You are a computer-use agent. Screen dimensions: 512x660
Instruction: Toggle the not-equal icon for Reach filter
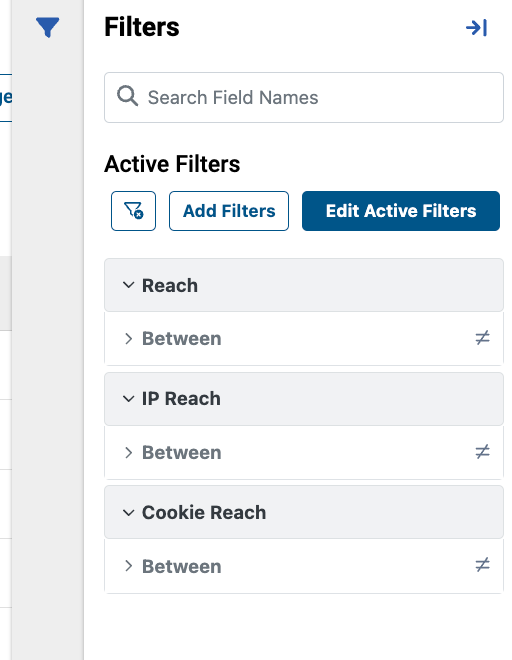[x=482, y=338]
